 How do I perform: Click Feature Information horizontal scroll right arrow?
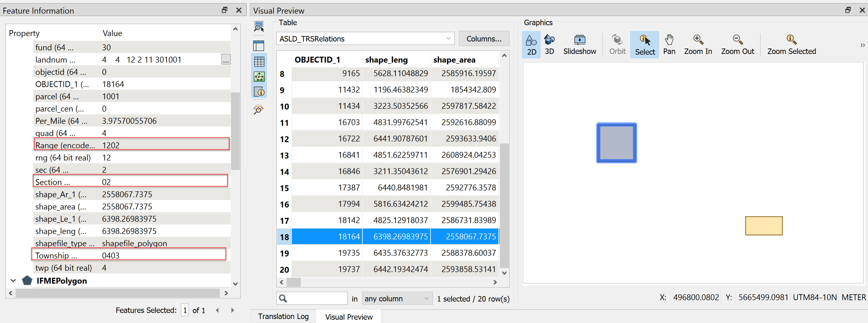coord(226,293)
